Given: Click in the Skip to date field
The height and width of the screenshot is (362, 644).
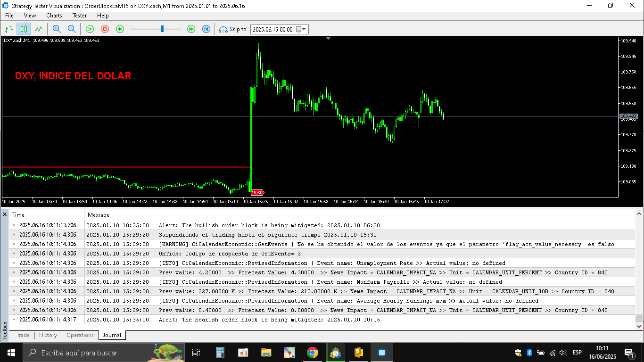Looking at the screenshot, I should (272, 29).
